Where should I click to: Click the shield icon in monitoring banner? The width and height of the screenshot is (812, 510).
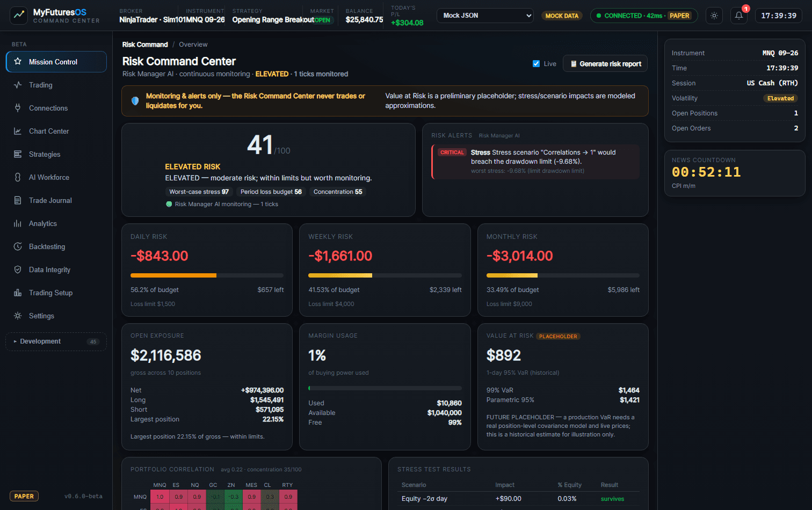point(135,101)
